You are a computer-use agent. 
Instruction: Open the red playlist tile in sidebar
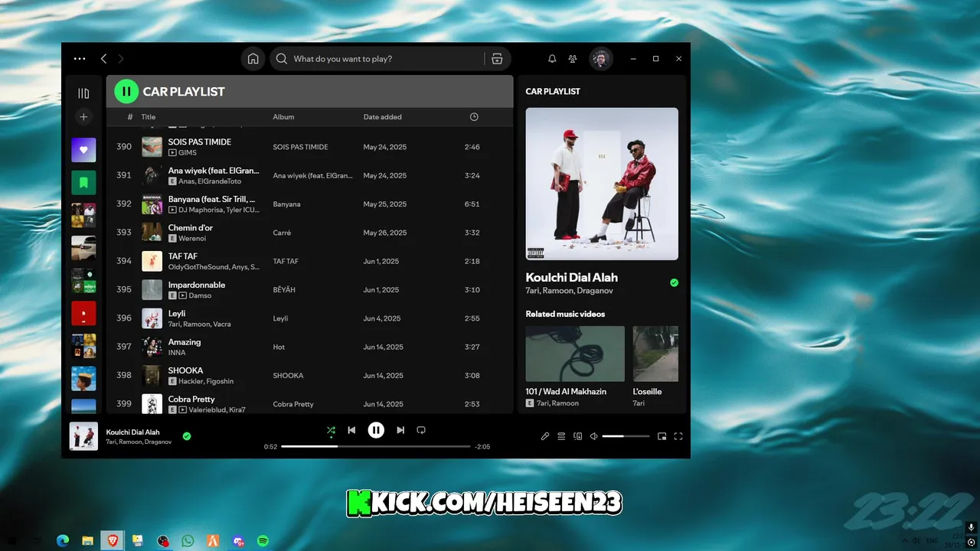tap(83, 313)
